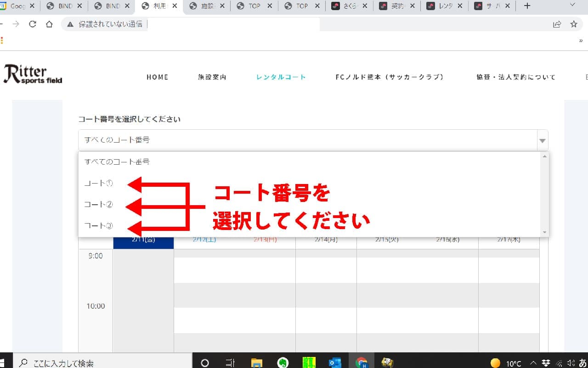
Task: Reload the page with the refresh icon
Action: pos(33,24)
